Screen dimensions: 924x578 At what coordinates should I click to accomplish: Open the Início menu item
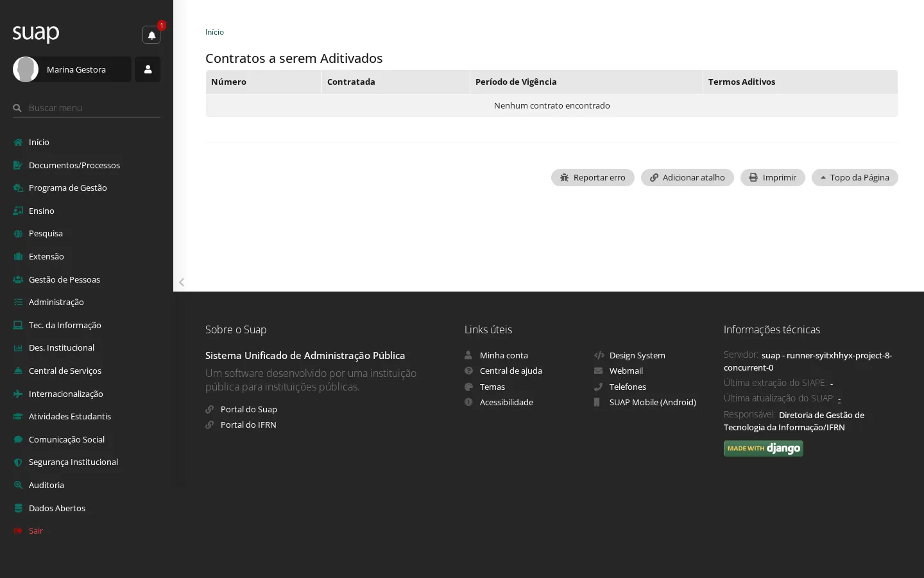click(x=87, y=142)
